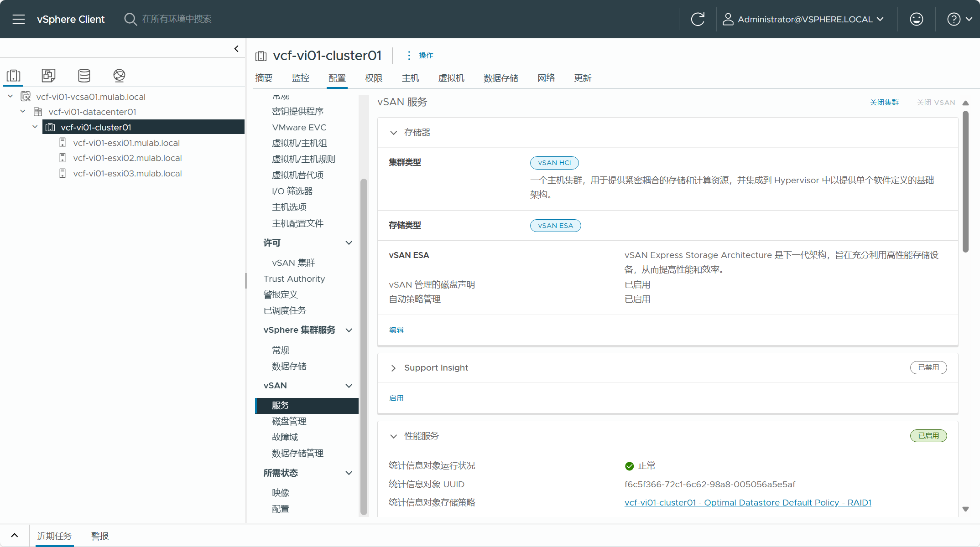Expand the bottom tasks panel caret

15,536
